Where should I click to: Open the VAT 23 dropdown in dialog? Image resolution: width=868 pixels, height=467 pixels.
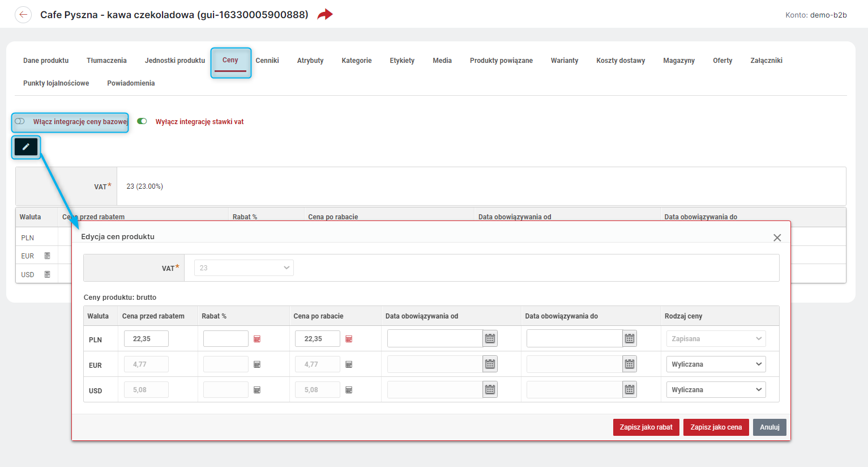(x=244, y=268)
